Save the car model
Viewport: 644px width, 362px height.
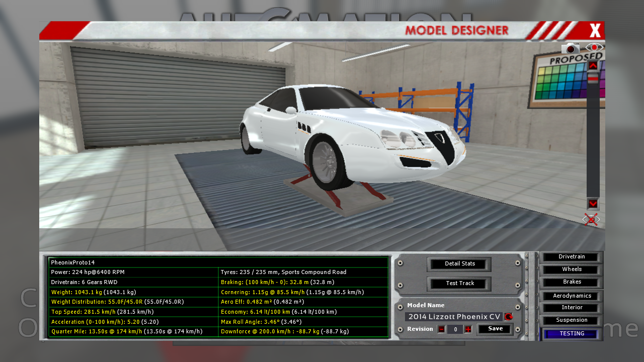tap(495, 329)
